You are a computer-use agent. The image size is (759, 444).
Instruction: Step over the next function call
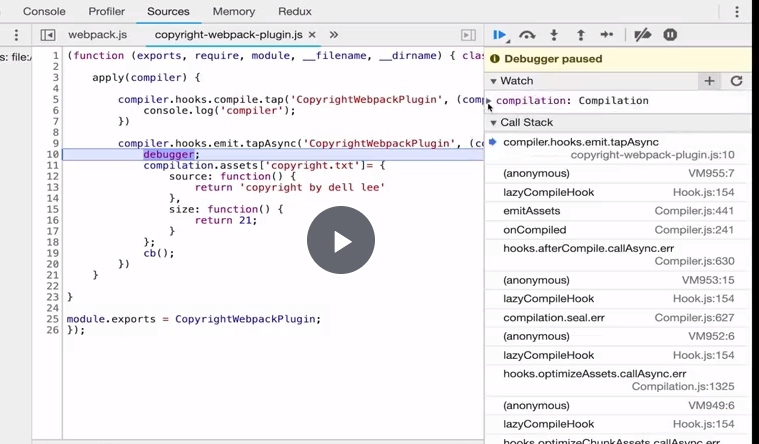coord(527,35)
